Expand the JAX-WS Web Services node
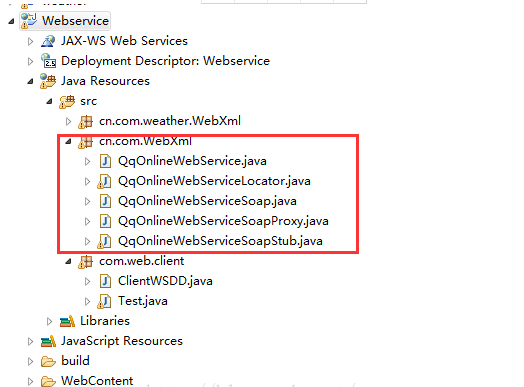 pyautogui.click(x=30, y=41)
